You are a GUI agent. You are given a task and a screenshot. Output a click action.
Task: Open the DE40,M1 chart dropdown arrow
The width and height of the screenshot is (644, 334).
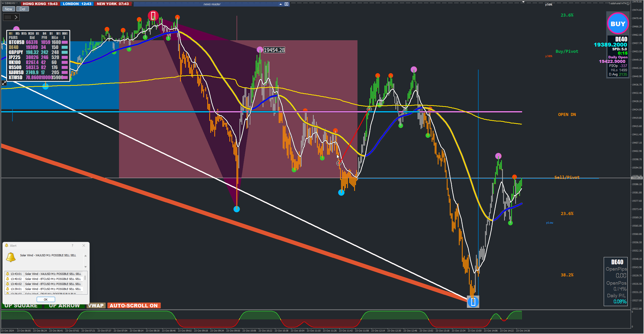(3, 3)
